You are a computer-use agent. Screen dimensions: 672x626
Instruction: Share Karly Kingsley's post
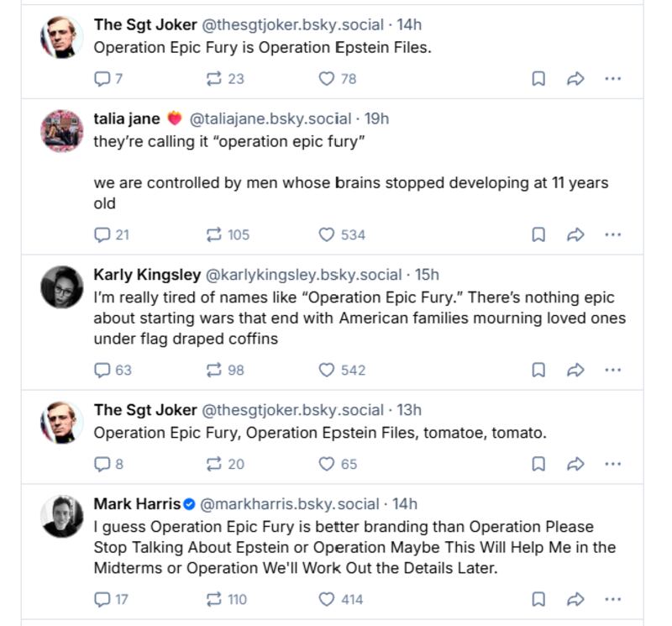[x=575, y=370]
